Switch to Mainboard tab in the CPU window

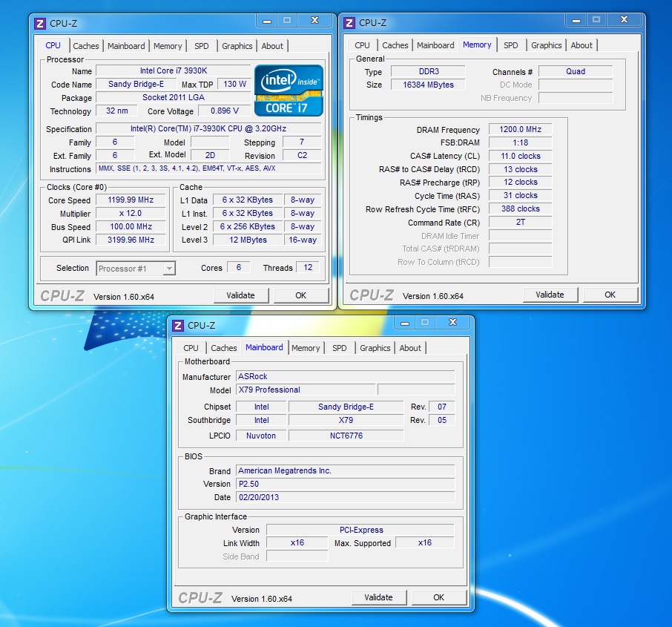[126, 46]
